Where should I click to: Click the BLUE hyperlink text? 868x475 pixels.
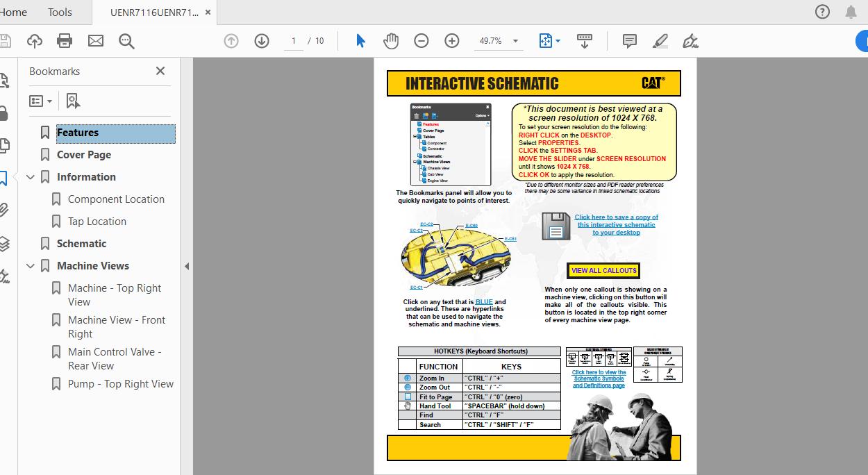tap(484, 302)
